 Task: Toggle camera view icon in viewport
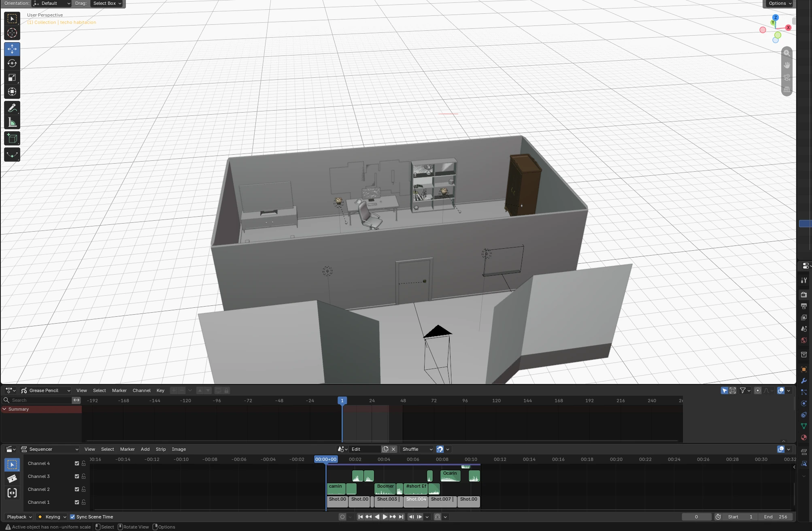click(x=787, y=77)
